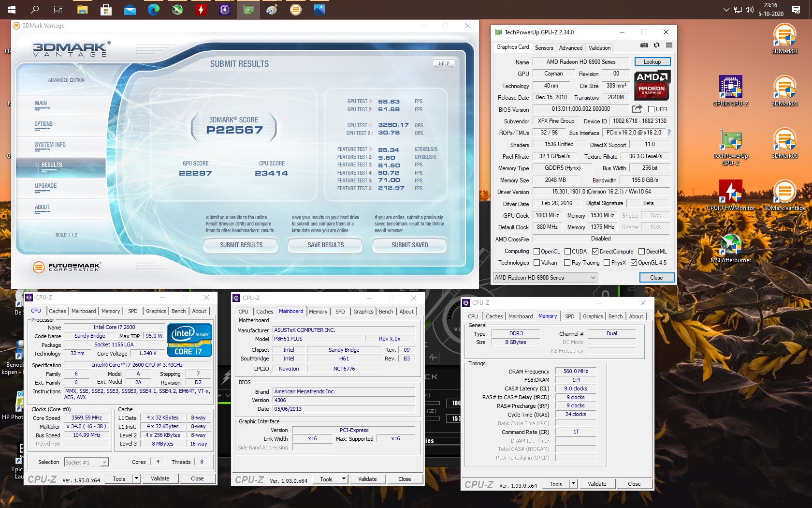Viewport: 812px width, 508px height.
Task: Open the Photos taskbar icon
Action: coord(319,9)
